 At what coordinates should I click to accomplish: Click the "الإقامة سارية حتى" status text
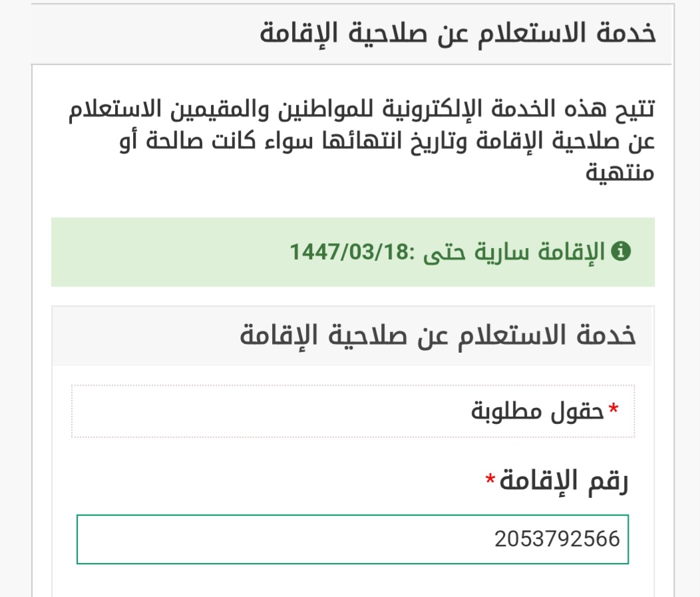point(518,252)
